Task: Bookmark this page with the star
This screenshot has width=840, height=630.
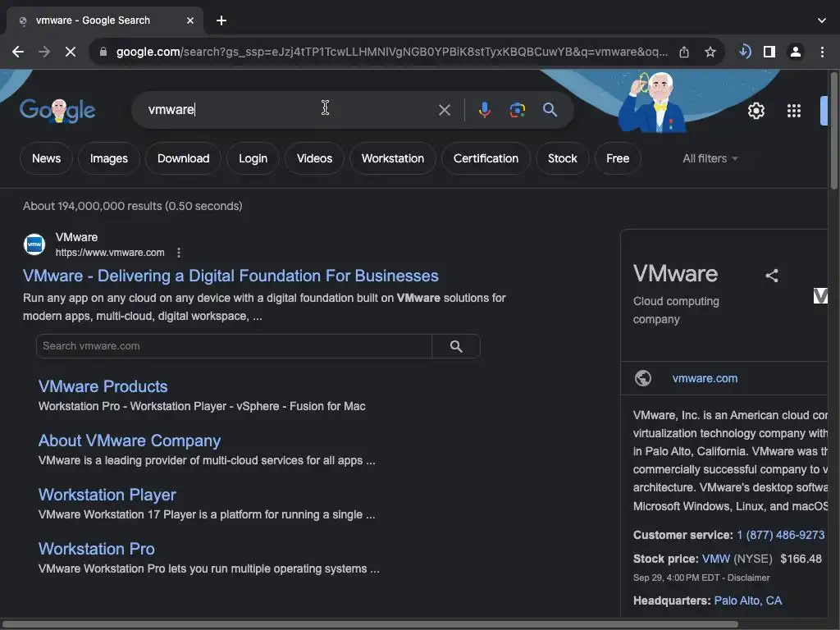Action: click(710, 52)
